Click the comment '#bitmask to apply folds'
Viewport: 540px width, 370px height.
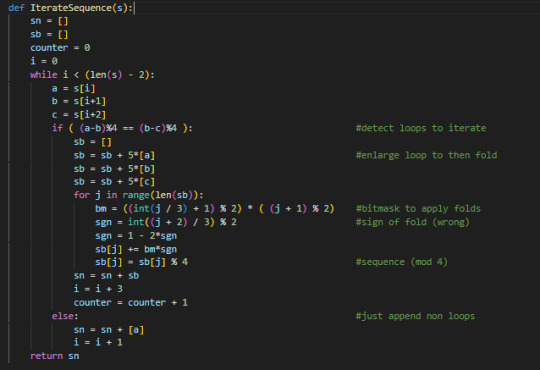pos(418,208)
